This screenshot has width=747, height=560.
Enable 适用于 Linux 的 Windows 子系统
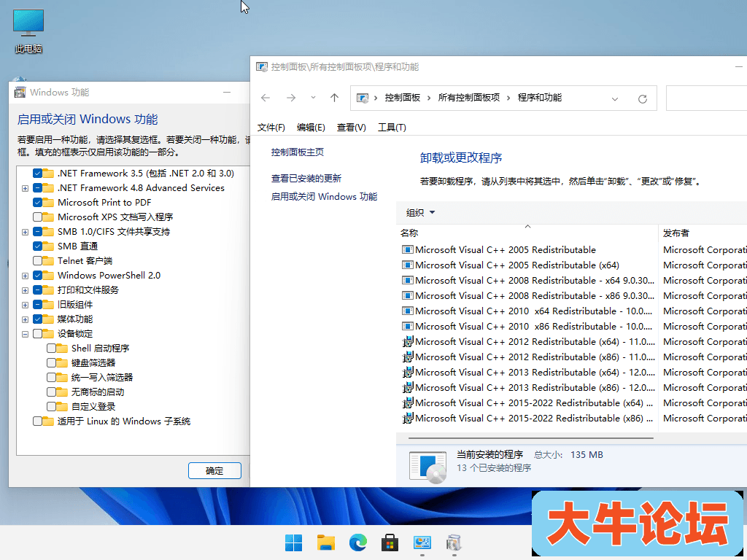coord(38,421)
